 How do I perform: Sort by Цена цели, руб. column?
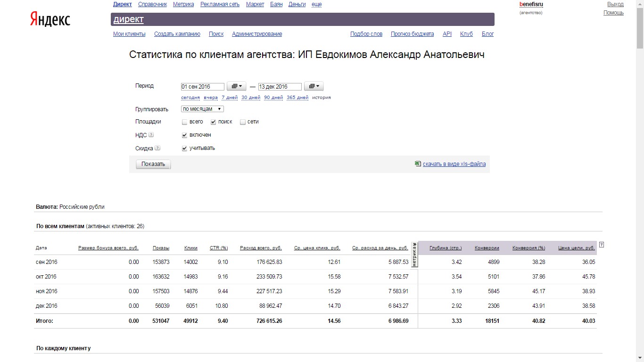click(x=577, y=248)
